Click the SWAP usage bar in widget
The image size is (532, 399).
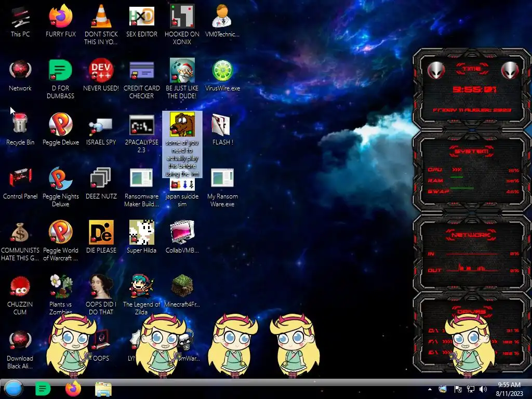tap(462, 188)
